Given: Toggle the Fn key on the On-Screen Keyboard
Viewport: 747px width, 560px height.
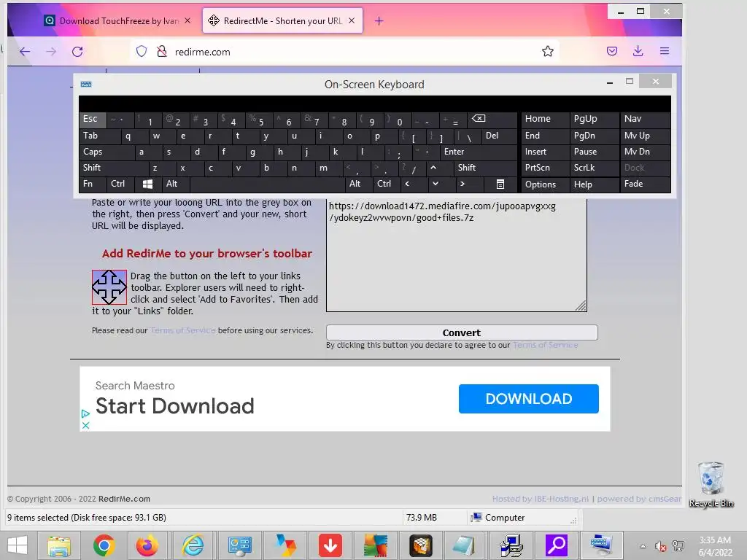Looking at the screenshot, I should point(93,184).
